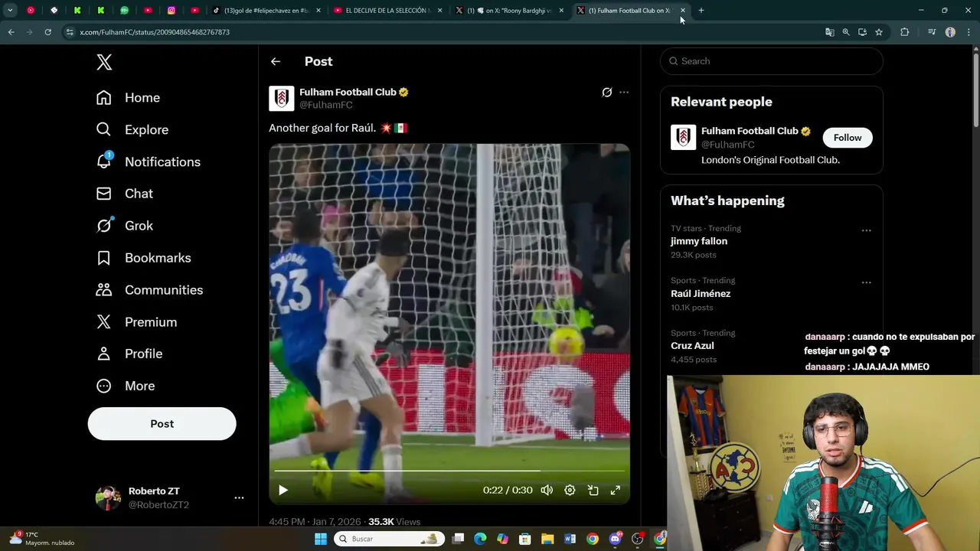Open Roberto ZT account options menu
Viewport: 980px width, 551px height.
click(x=239, y=497)
